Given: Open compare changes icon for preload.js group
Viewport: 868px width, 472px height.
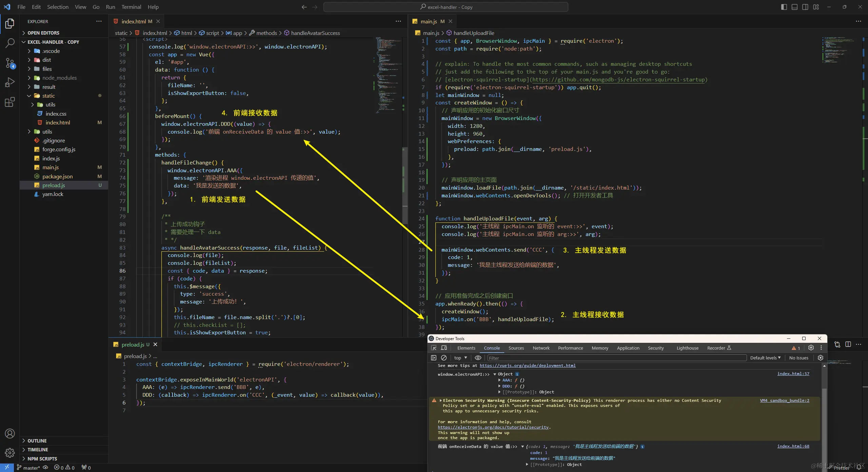Looking at the screenshot, I should click(x=837, y=345).
